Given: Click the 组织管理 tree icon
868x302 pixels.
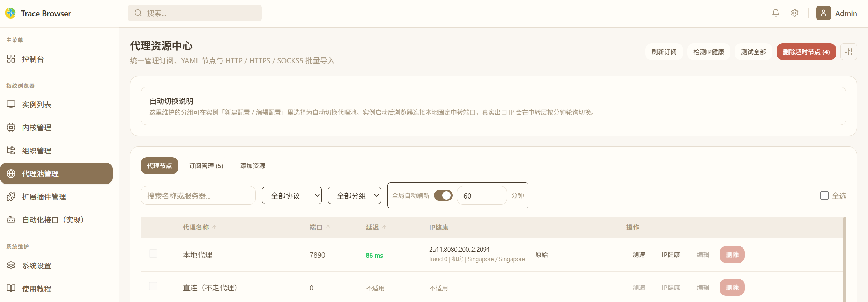Looking at the screenshot, I should (x=11, y=150).
